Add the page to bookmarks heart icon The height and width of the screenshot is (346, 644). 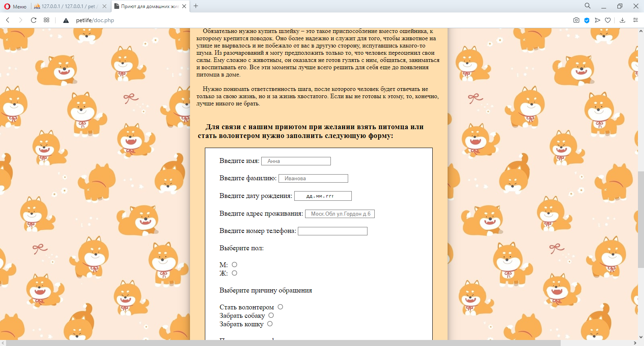pyautogui.click(x=608, y=20)
